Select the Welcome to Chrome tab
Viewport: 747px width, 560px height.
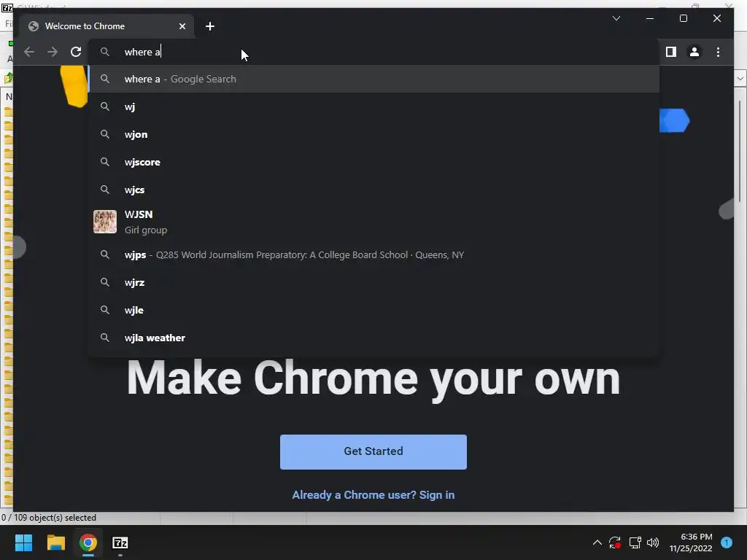click(107, 26)
